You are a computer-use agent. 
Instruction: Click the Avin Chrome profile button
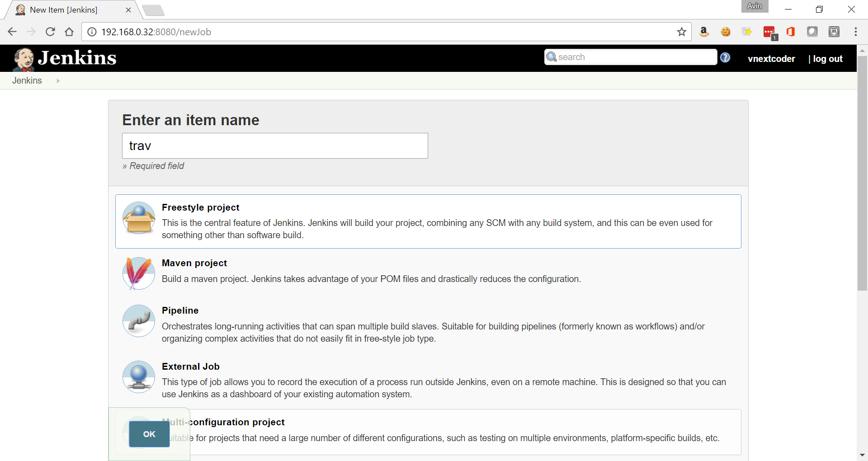[x=755, y=6]
